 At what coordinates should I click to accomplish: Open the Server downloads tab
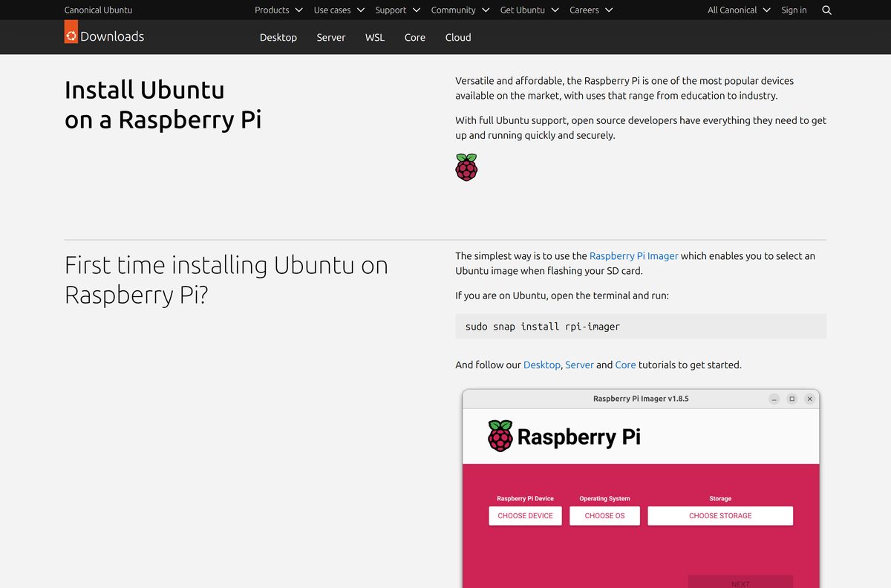[x=331, y=37]
